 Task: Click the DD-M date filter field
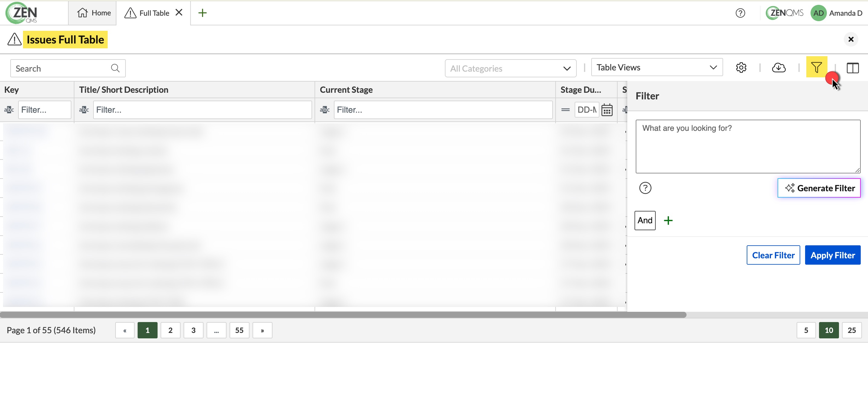tap(587, 110)
